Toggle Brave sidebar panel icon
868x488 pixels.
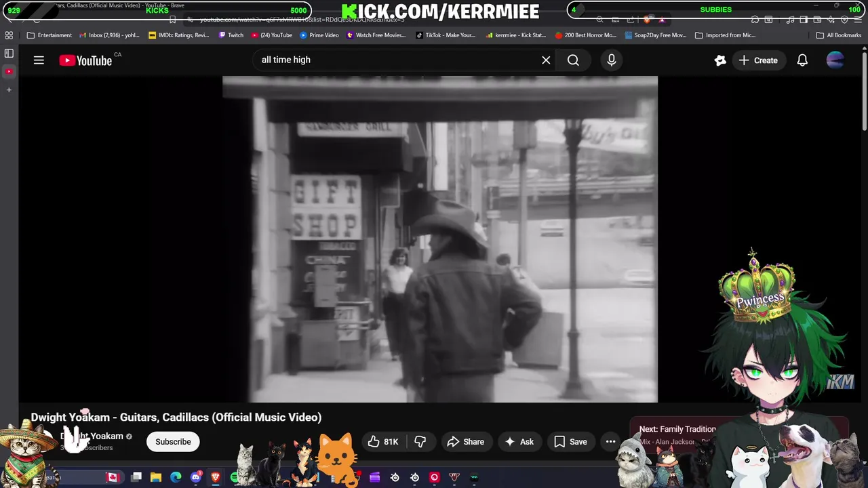point(9,53)
